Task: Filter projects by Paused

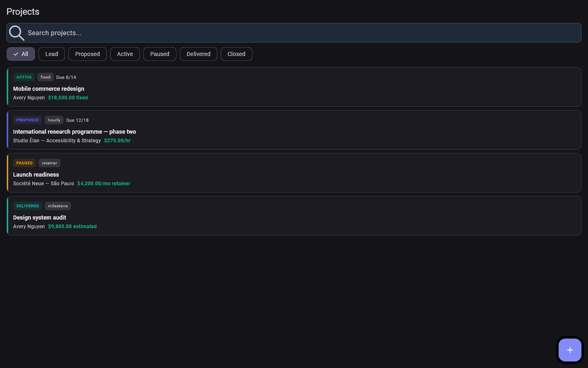Action: point(160,54)
